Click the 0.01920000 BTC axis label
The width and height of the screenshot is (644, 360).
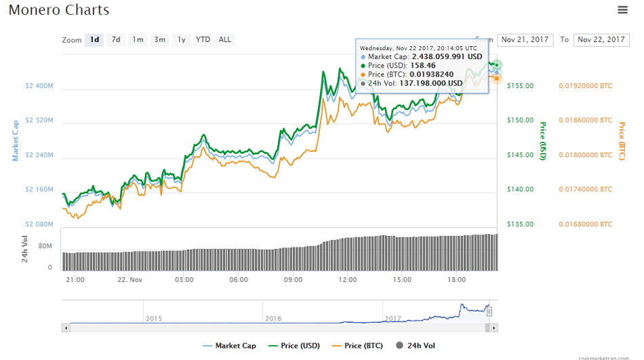(585, 86)
